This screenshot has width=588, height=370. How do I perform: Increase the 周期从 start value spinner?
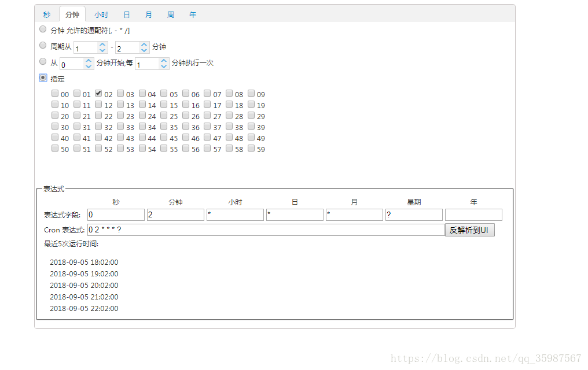pos(102,45)
